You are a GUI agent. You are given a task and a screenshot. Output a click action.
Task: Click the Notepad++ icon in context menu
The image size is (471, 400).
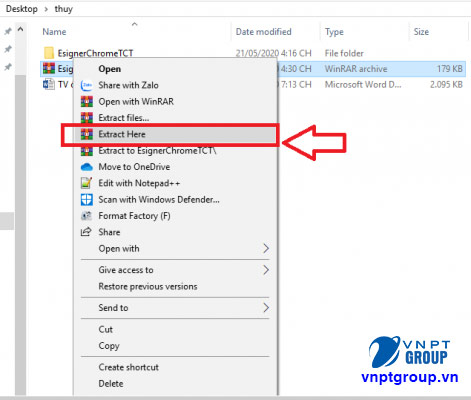87,183
